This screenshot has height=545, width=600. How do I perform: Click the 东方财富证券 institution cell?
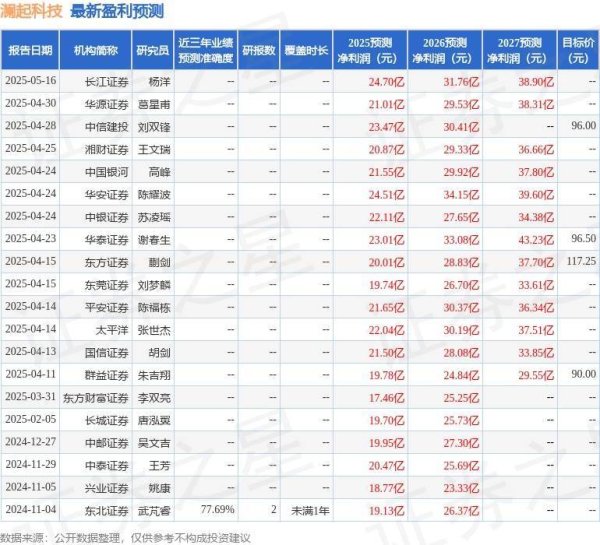96,398
